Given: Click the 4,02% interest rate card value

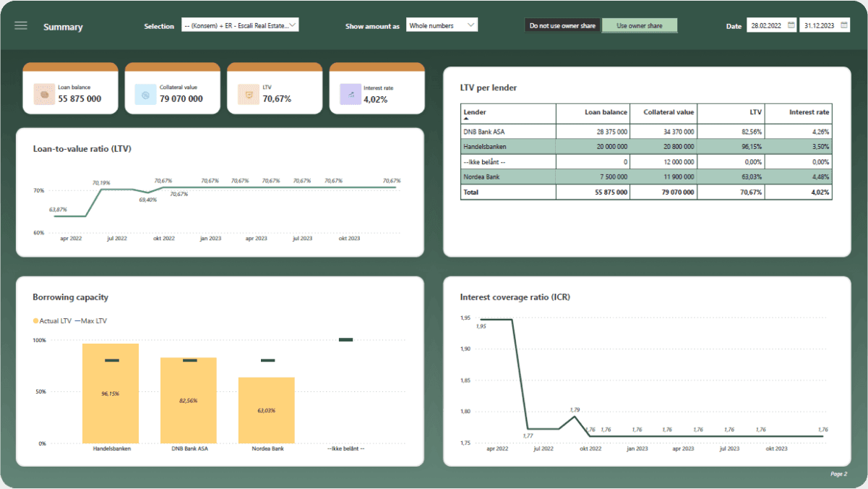Looking at the screenshot, I should point(376,99).
